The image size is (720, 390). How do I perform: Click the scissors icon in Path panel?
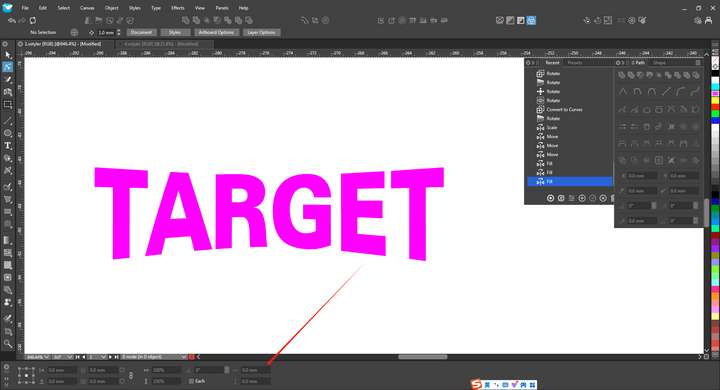(x=671, y=160)
